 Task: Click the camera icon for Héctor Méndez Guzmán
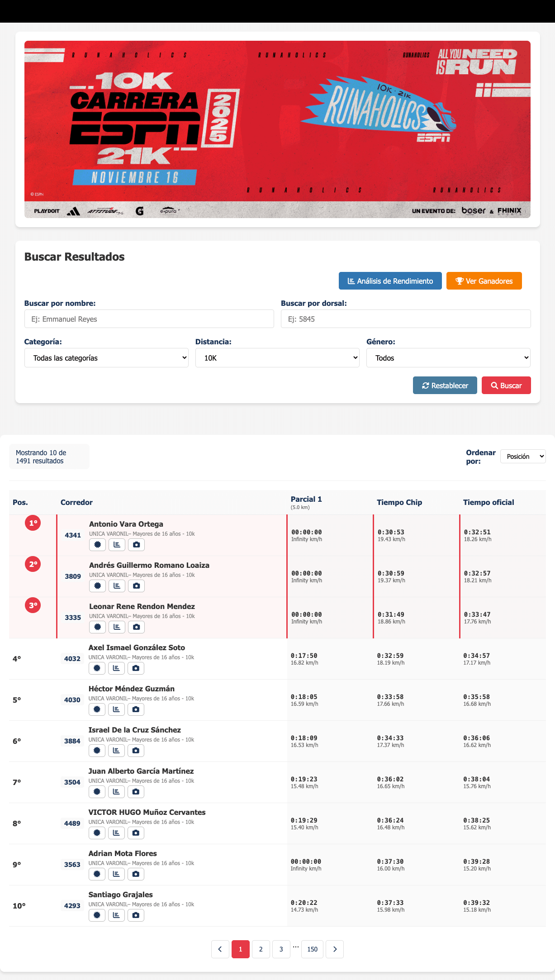click(x=136, y=709)
